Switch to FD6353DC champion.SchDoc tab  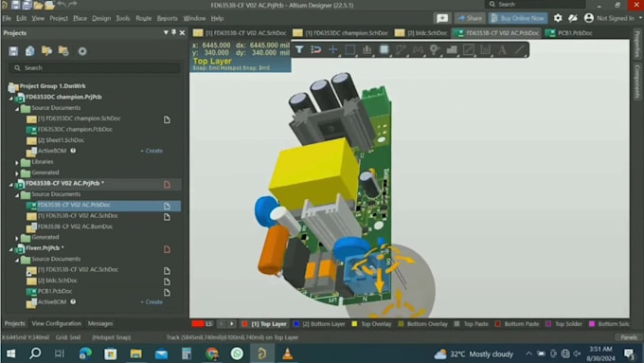(x=341, y=33)
